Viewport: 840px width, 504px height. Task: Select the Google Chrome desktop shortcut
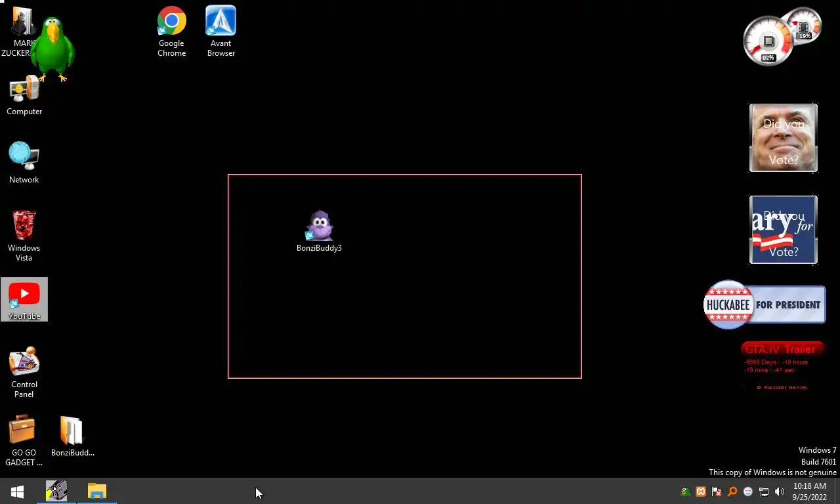[x=171, y=31]
